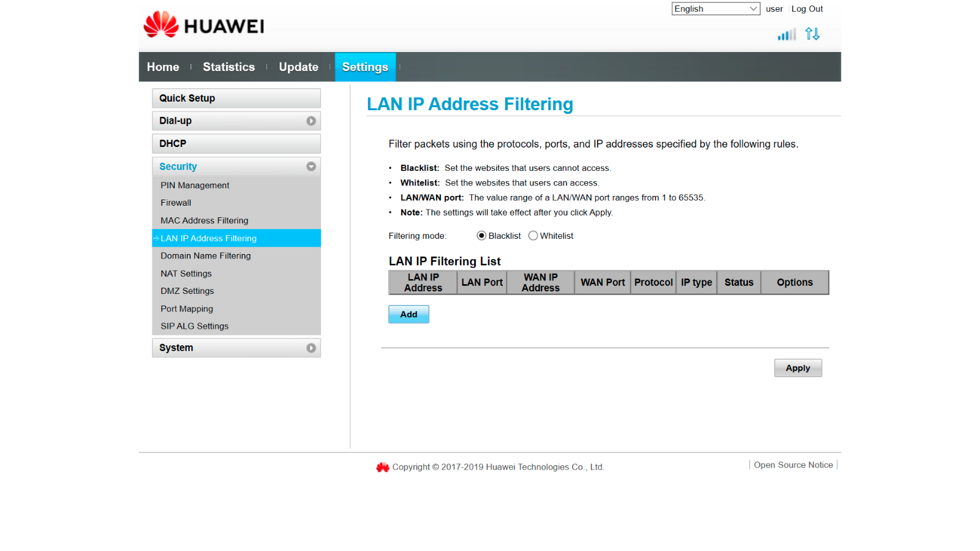Viewport: 980px width, 551px height.
Task: Open the English language dropdown
Action: coord(715,9)
